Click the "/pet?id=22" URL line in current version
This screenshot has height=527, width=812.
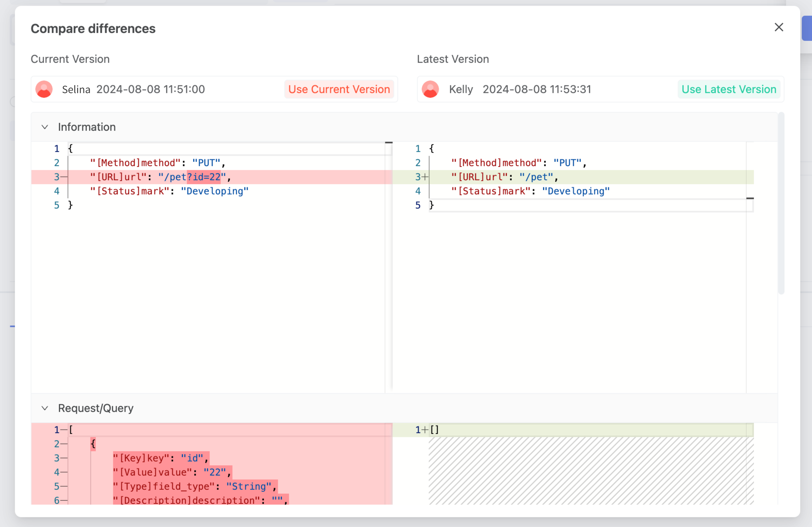212,177
